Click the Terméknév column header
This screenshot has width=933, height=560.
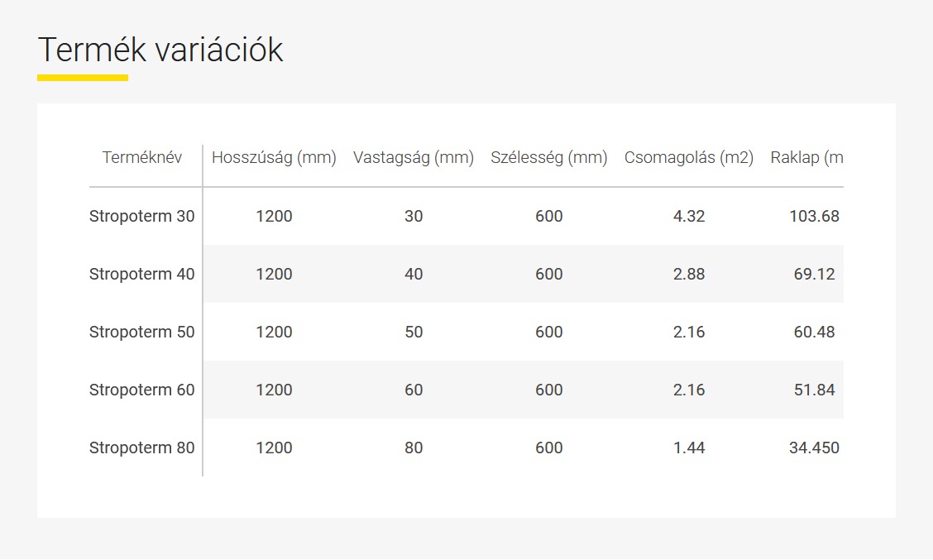click(141, 157)
